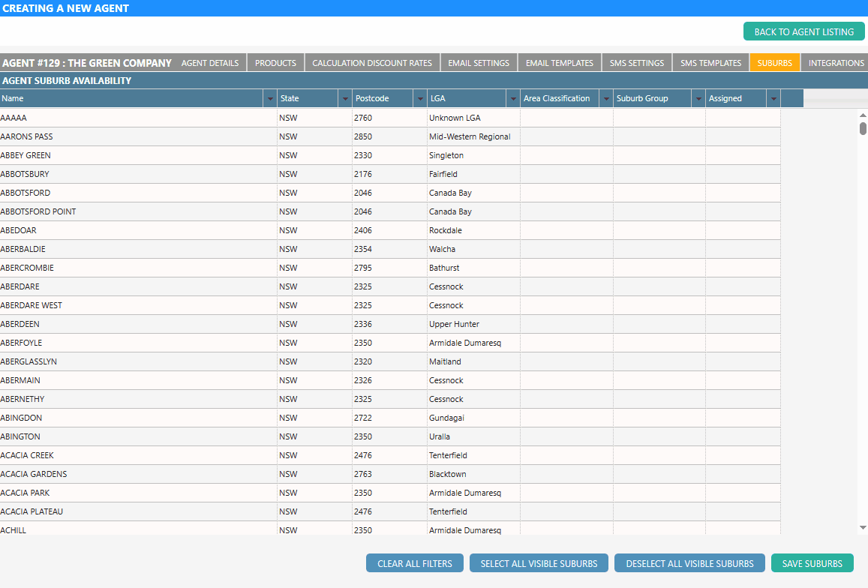Viewport: 868px width, 588px height.
Task: Switch to the Integrations tab
Action: click(836, 63)
